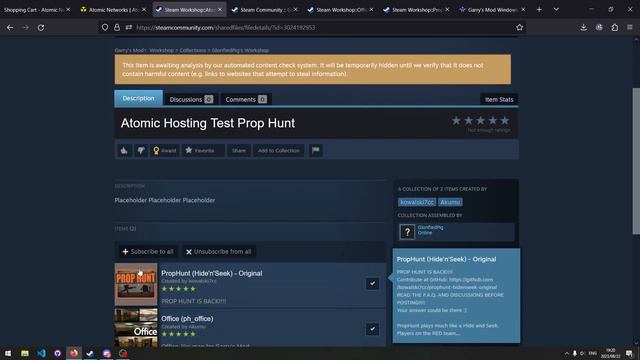Viewport: 640px width, 360px height.
Task: Open Steam from taskbar
Action: [90, 353]
